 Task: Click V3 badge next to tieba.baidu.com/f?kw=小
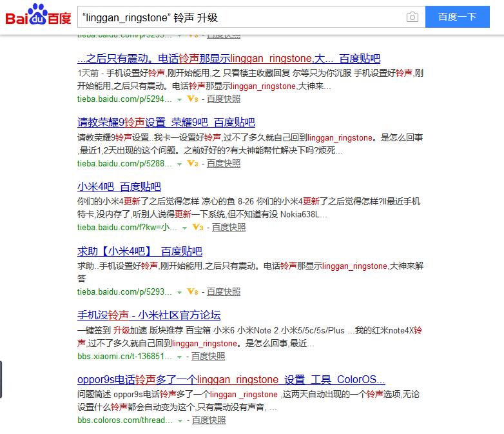pyautogui.click(x=198, y=227)
